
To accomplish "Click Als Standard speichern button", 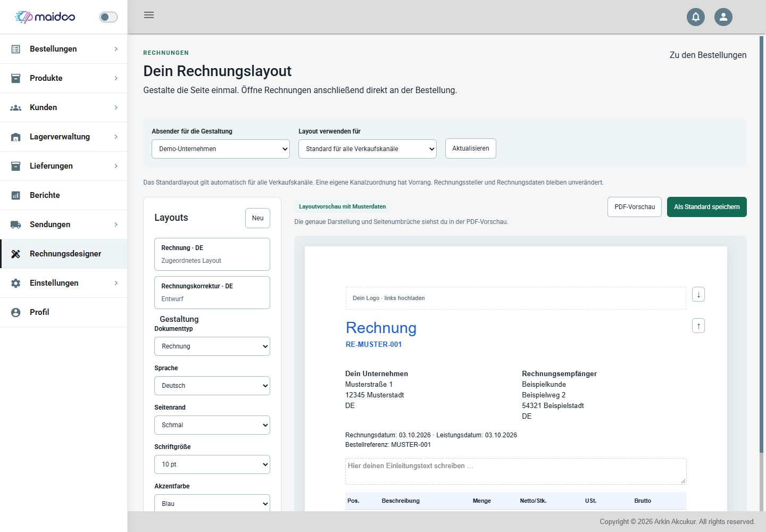I will pyautogui.click(x=707, y=207).
